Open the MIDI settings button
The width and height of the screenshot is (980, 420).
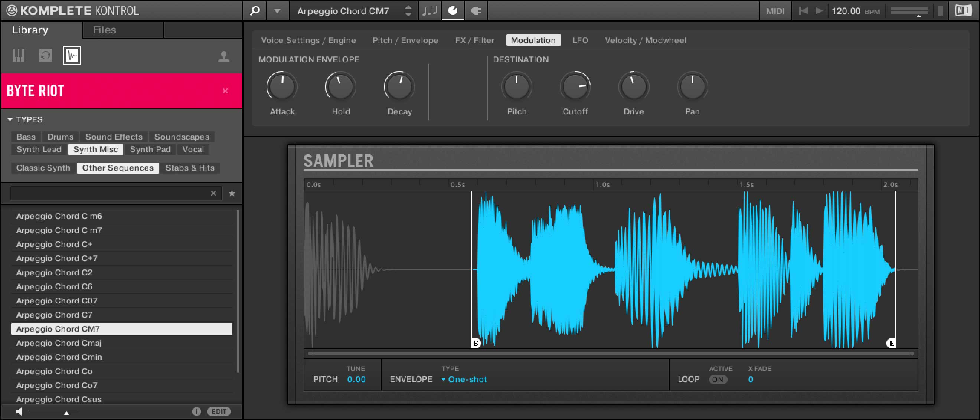click(775, 11)
